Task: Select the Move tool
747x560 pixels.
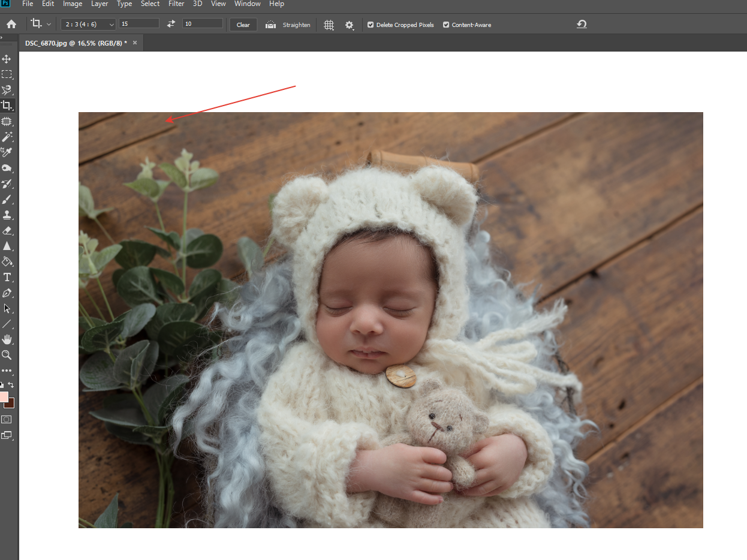Action: [x=7, y=59]
